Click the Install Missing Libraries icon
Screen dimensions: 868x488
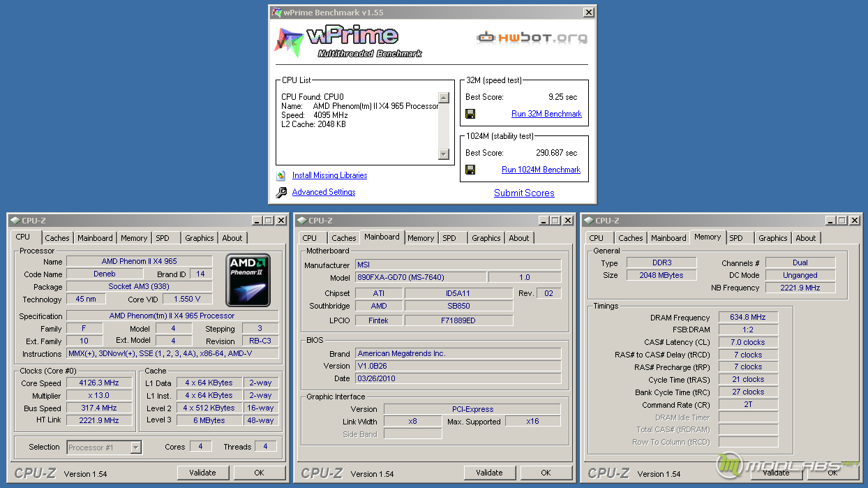[x=281, y=175]
